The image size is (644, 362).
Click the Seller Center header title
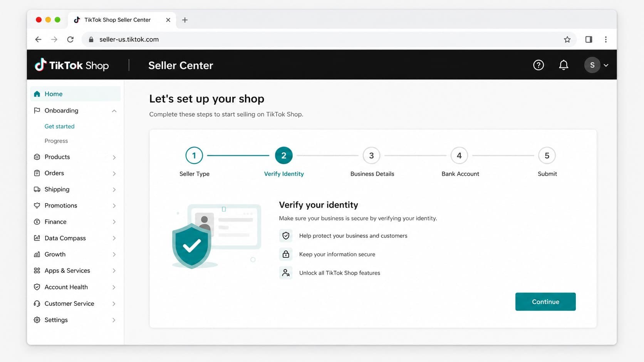tap(181, 65)
